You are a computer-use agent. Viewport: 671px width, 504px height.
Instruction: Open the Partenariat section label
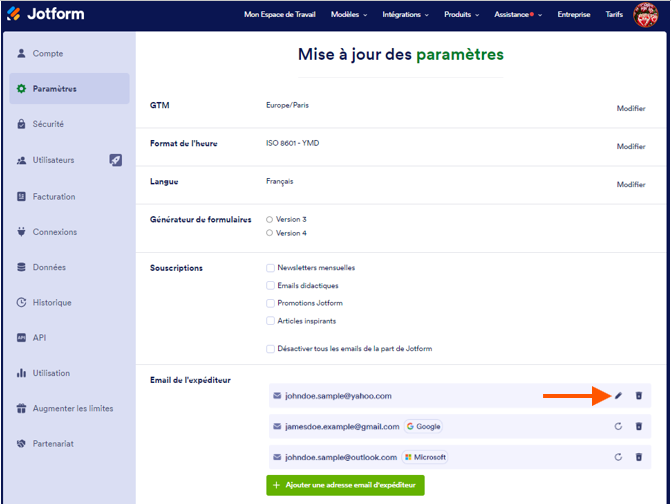(x=53, y=444)
